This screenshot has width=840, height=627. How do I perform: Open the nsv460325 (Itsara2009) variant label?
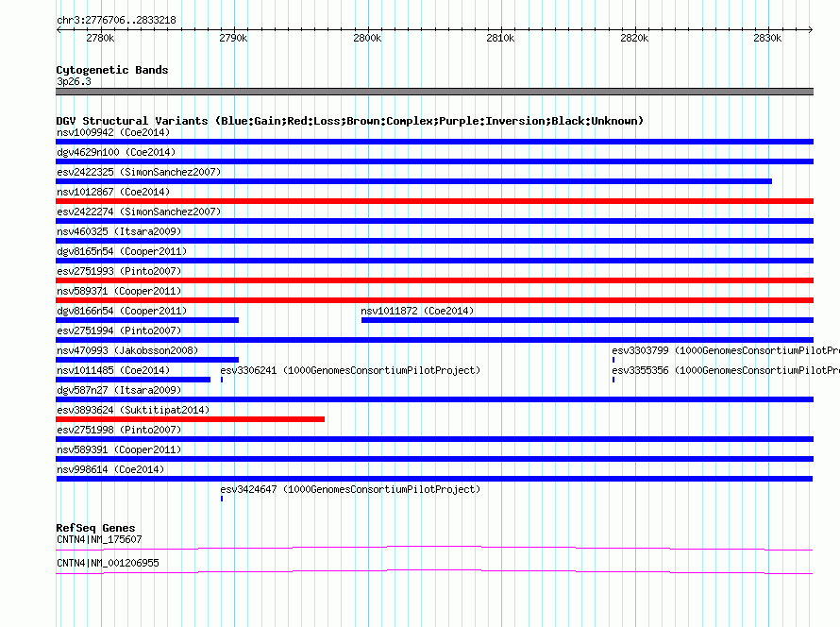click(x=119, y=231)
